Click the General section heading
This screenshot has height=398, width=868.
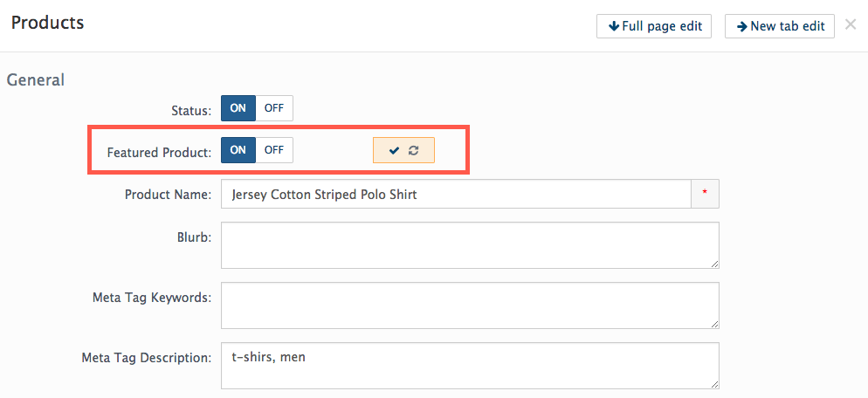36,79
